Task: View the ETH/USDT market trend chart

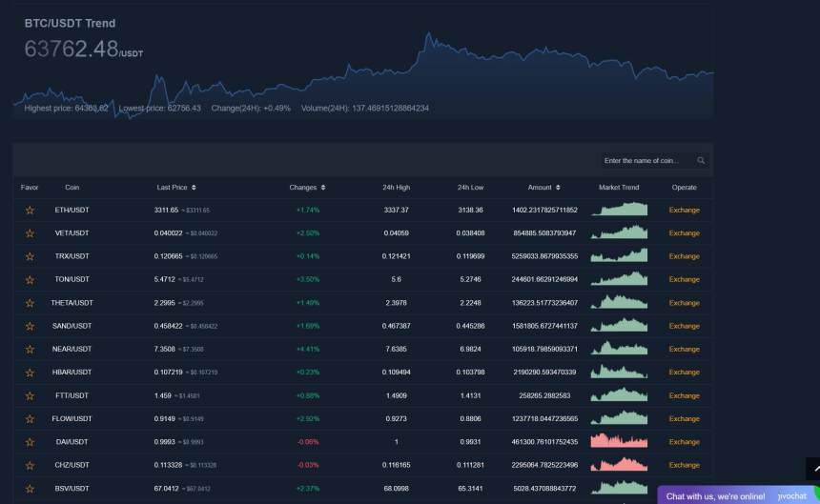Action: [619, 210]
